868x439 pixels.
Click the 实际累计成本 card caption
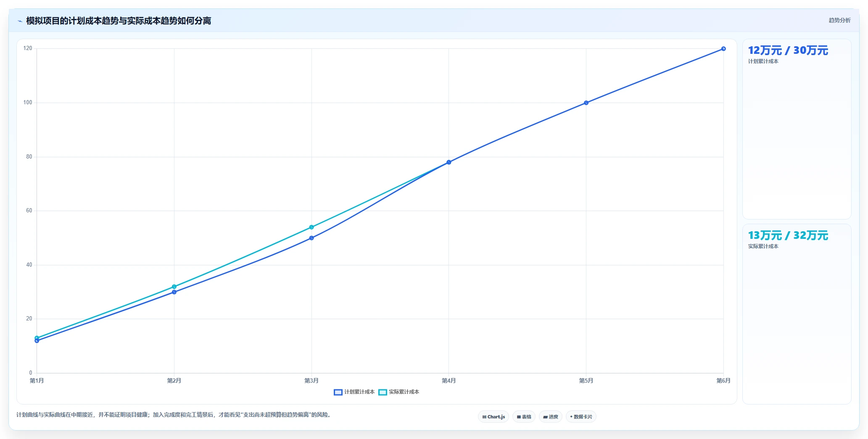pos(763,246)
